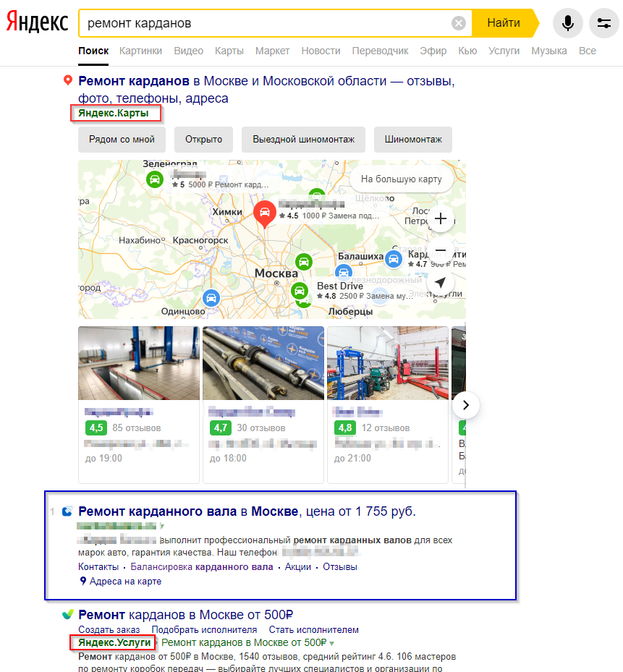Click green car marker near Зеленоград
This screenshot has width=623, height=672.
[x=154, y=179]
